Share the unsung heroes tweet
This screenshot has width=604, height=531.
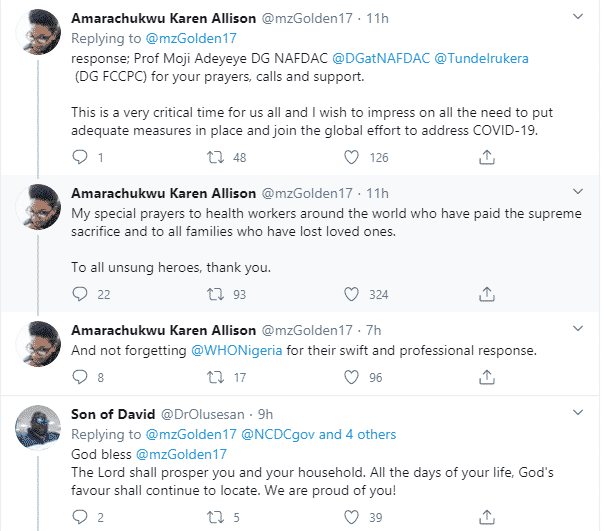[486, 294]
